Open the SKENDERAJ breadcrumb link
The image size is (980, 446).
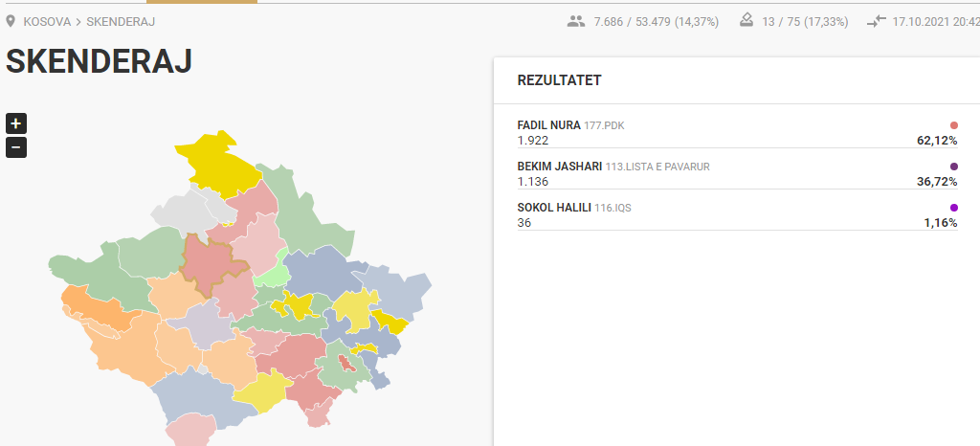121,21
